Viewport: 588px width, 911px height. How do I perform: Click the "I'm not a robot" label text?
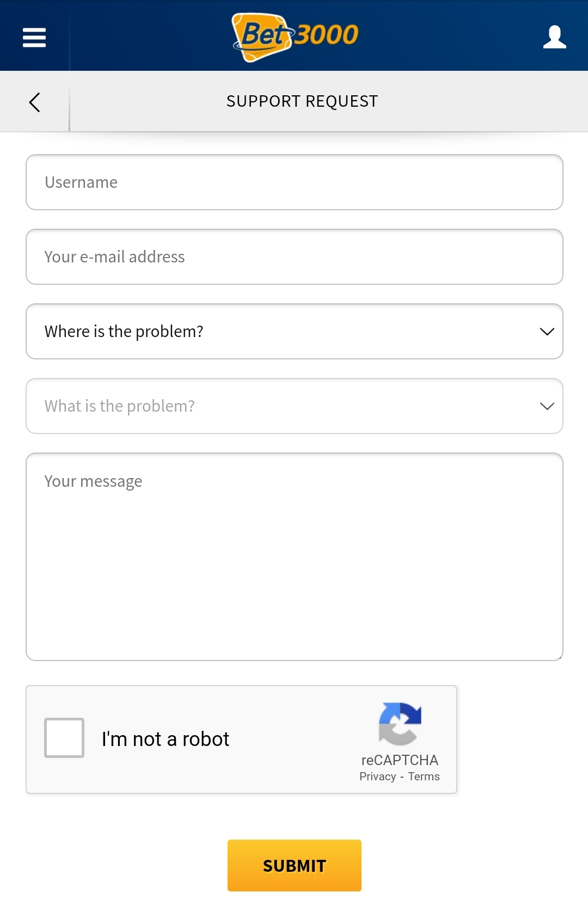166,739
